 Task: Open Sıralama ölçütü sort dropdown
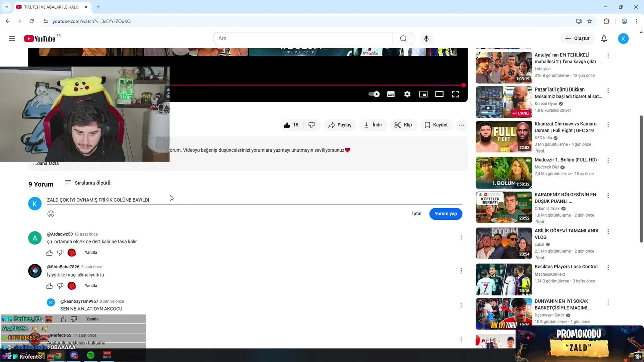(89, 183)
